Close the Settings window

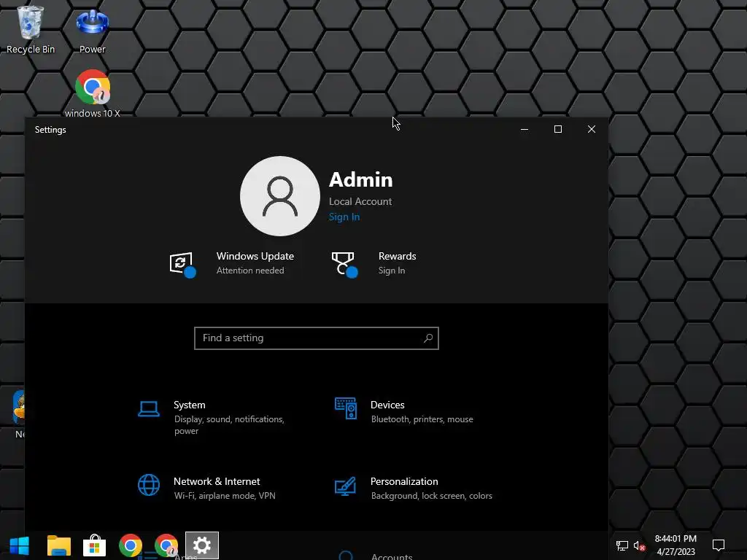(591, 129)
